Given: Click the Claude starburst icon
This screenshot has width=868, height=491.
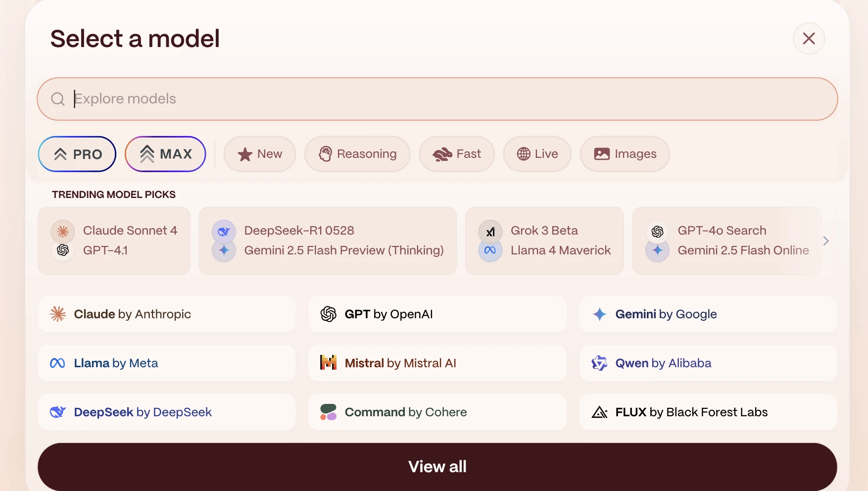Looking at the screenshot, I should tap(58, 314).
